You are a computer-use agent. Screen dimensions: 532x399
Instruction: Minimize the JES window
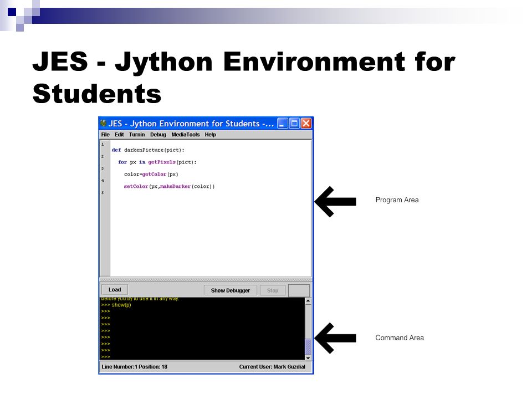click(283, 123)
